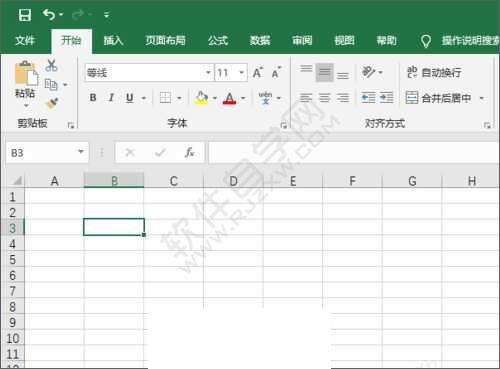This screenshot has width=500, height=369.
Task: Click the Save icon in quick access toolbar
Action: point(25,15)
